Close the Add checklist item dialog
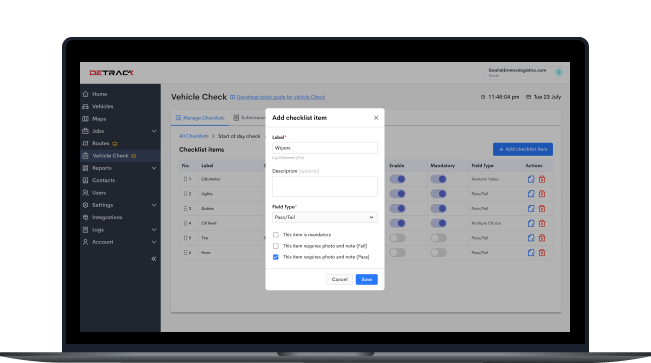Image resolution: width=651 pixels, height=363 pixels. [x=376, y=118]
